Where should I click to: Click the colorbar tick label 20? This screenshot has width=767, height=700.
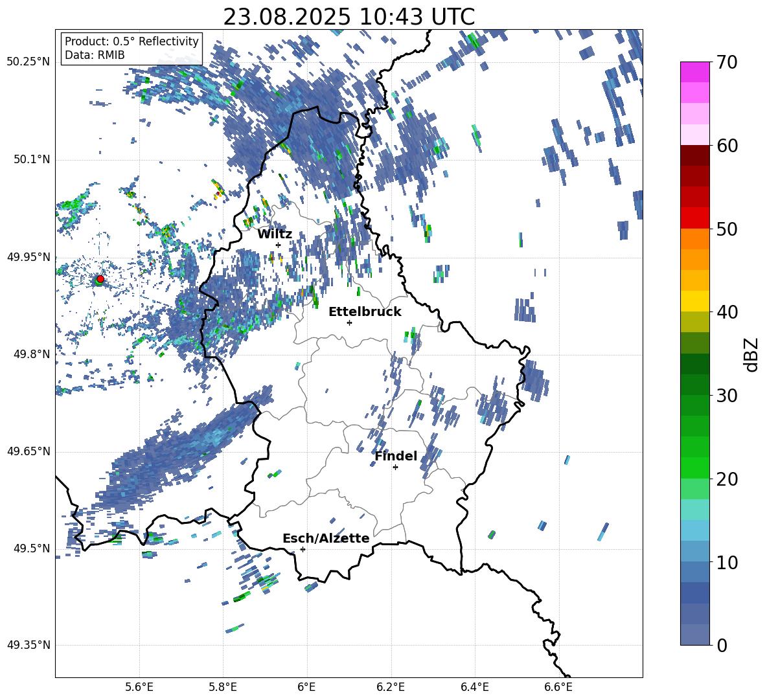727,479
